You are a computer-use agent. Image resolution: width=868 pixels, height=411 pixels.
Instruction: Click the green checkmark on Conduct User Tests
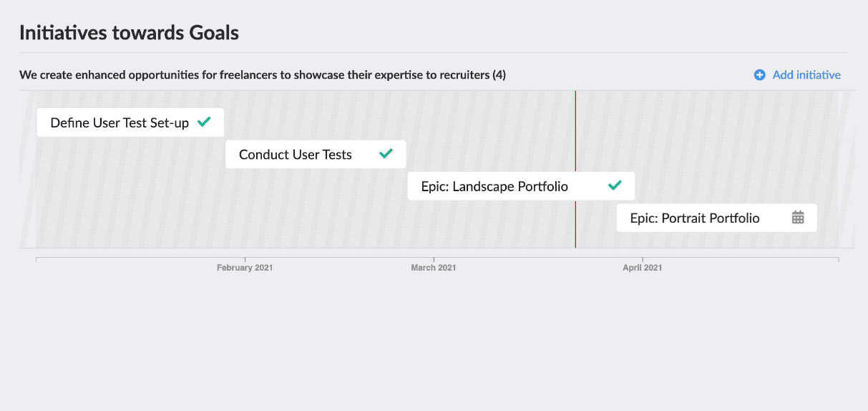tap(386, 153)
